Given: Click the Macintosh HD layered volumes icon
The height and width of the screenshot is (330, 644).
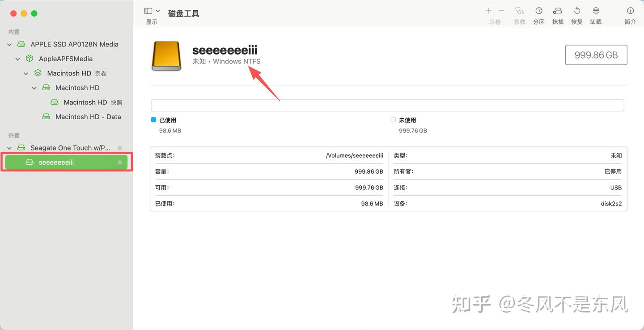Looking at the screenshot, I should (x=38, y=73).
